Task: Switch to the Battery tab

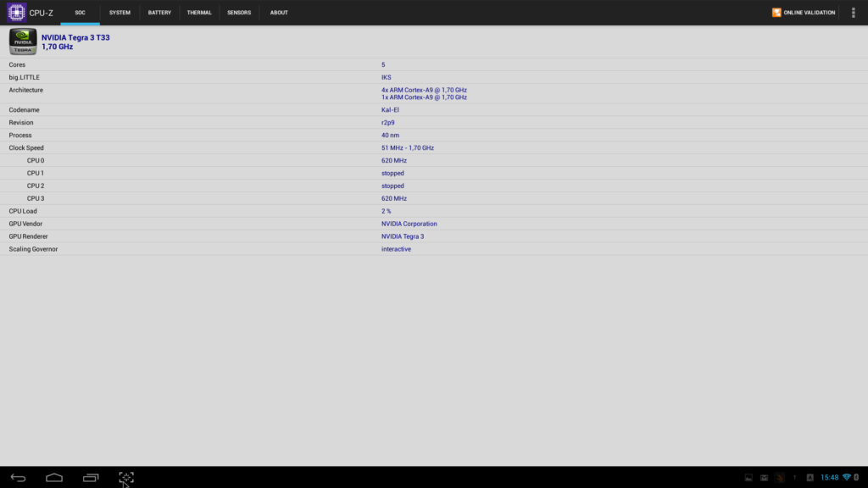Action: pyautogui.click(x=159, y=12)
